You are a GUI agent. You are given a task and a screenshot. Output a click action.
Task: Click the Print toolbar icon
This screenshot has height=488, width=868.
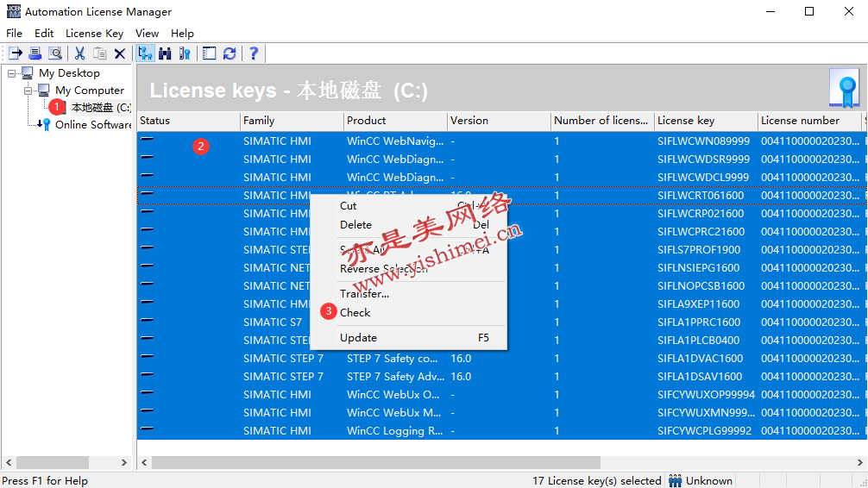click(35, 53)
